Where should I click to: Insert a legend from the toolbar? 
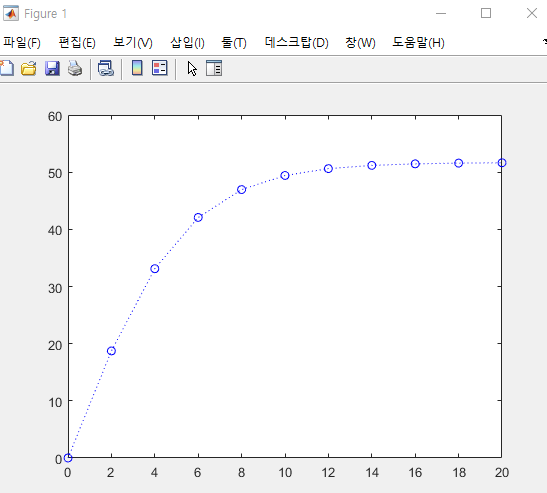pos(160,68)
